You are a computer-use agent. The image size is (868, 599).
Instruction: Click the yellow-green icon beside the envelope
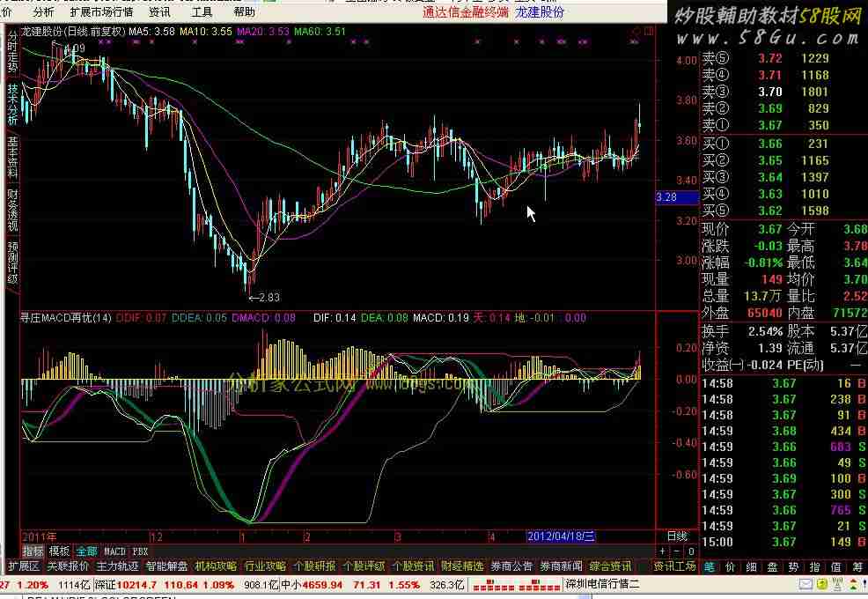point(822,584)
